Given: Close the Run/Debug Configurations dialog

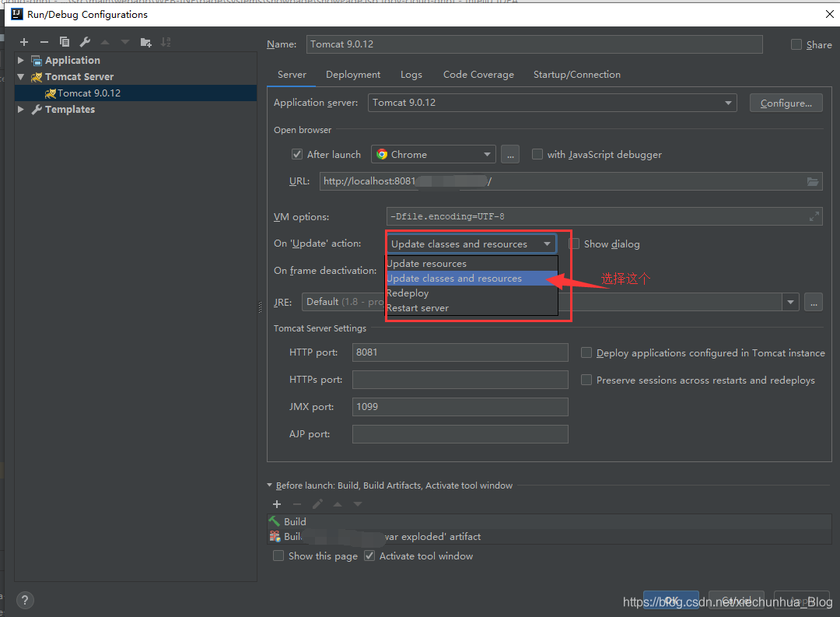Looking at the screenshot, I should pyautogui.click(x=829, y=15).
